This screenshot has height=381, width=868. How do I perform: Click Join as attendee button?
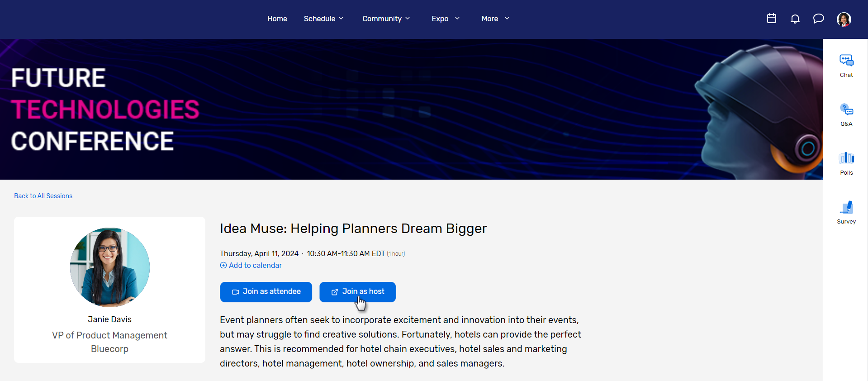click(266, 292)
